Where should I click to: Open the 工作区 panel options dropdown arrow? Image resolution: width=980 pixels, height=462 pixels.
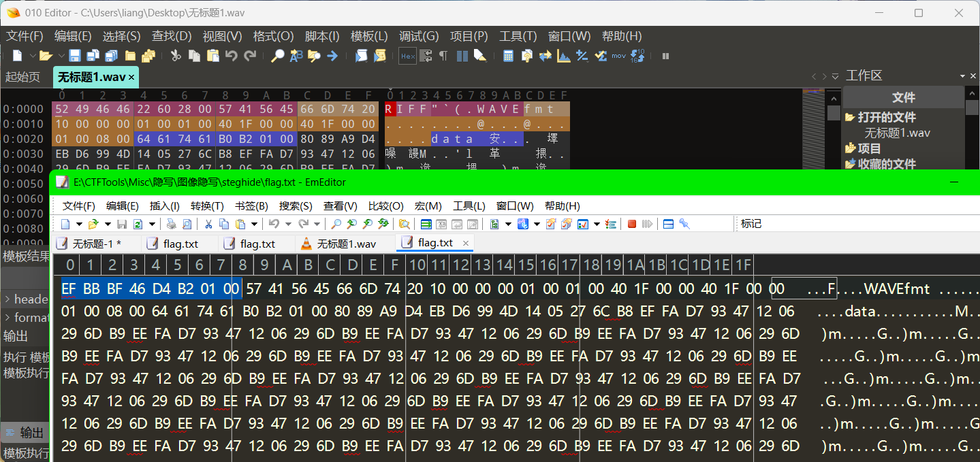963,76
